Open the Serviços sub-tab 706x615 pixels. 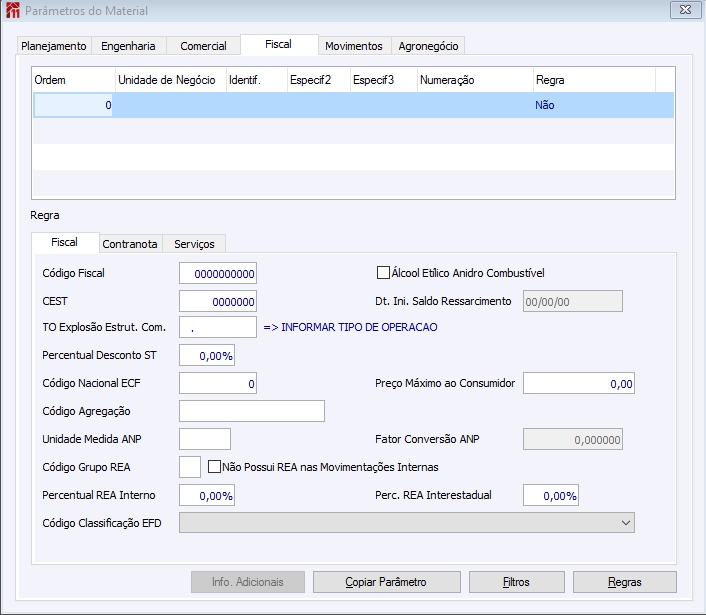tap(194, 244)
